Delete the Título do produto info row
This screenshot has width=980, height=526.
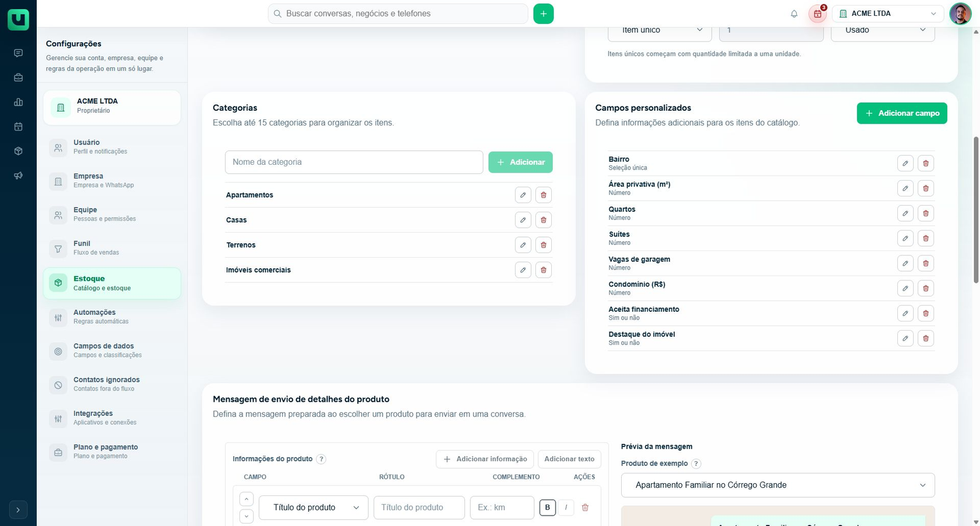(x=585, y=508)
